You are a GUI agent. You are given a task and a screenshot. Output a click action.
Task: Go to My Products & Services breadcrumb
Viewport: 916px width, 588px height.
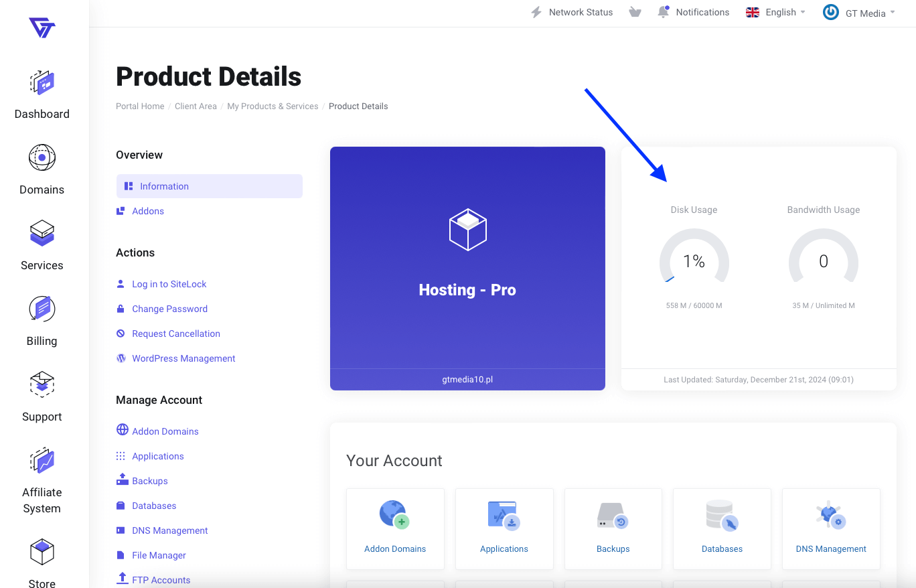click(x=273, y=106)
